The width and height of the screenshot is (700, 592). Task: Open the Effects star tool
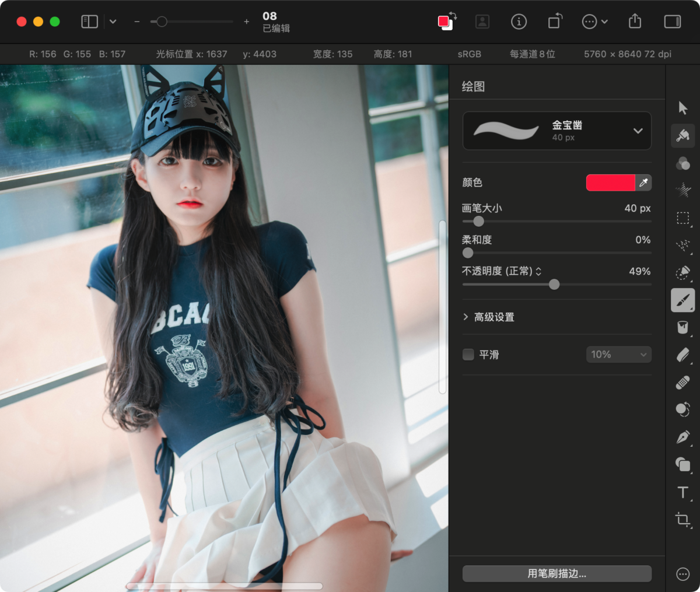click(683, 190)
